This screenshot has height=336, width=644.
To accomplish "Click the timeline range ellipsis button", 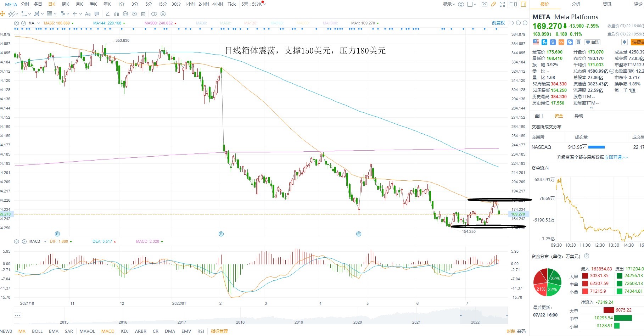I will click(18, 315).
